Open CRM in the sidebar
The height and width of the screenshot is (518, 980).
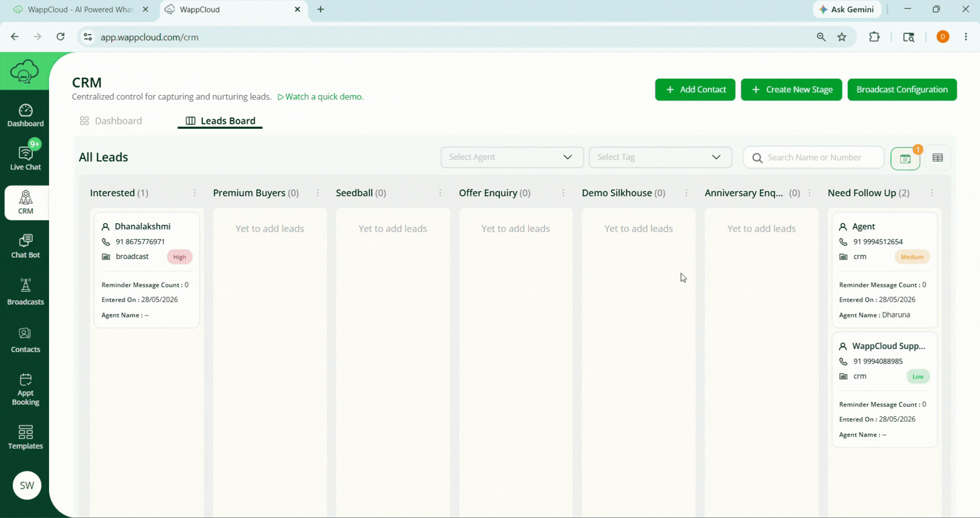(26, 202)
